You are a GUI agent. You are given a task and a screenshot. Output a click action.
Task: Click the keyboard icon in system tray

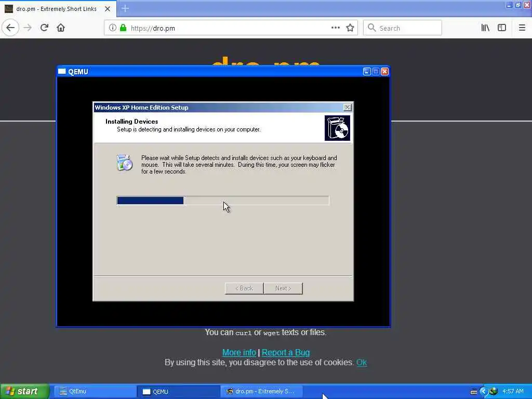click(x=474, y=392)
